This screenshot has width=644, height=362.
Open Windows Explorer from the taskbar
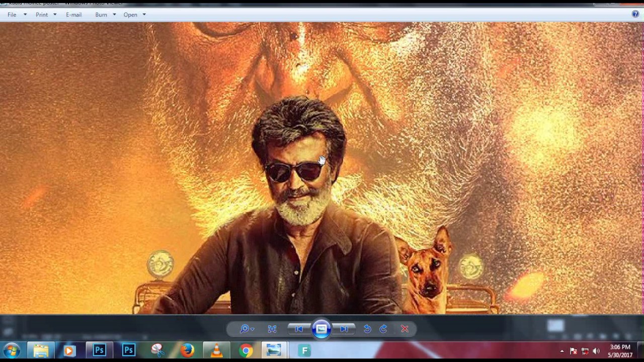41,350
